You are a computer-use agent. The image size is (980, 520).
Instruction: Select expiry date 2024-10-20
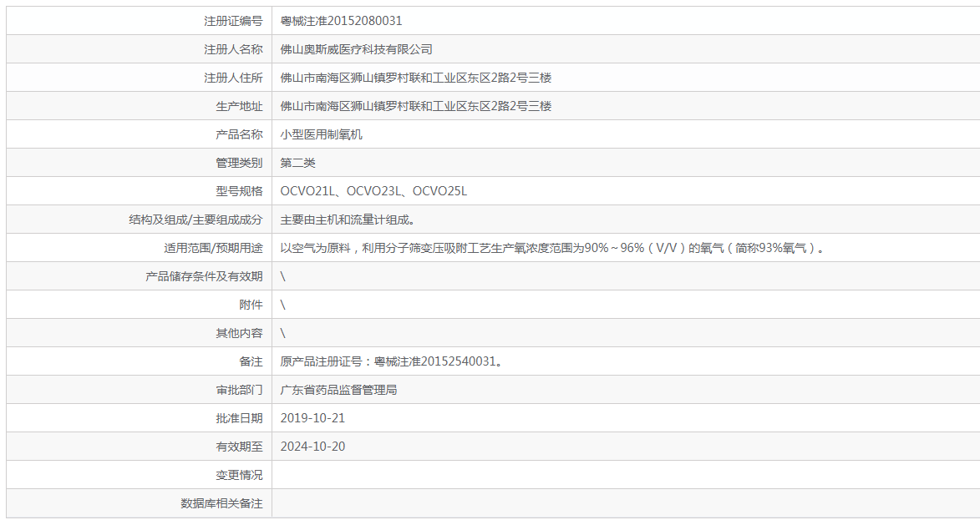312,447
